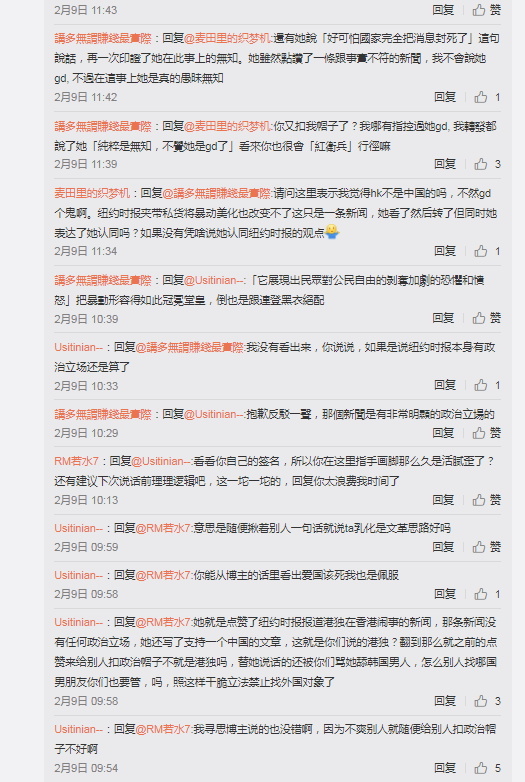Open @RM若水7 mention in the 09:59 reply
This screenshot has height=782, width=525.
[163, 528]
